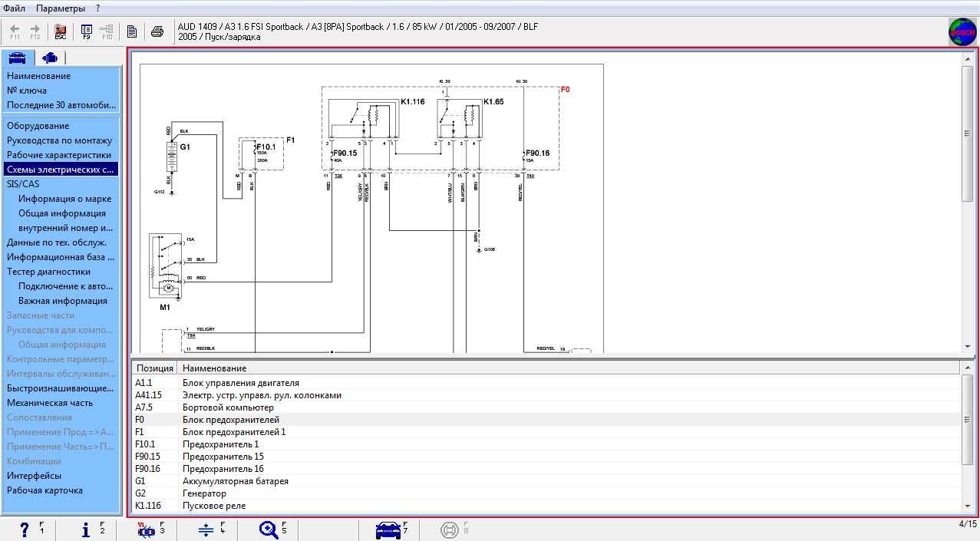Image resolution: width=980 pixels, height=541 pixels.
Task: Select row F90.16 Предохранитель 16
Action: [x=546, y=469]
